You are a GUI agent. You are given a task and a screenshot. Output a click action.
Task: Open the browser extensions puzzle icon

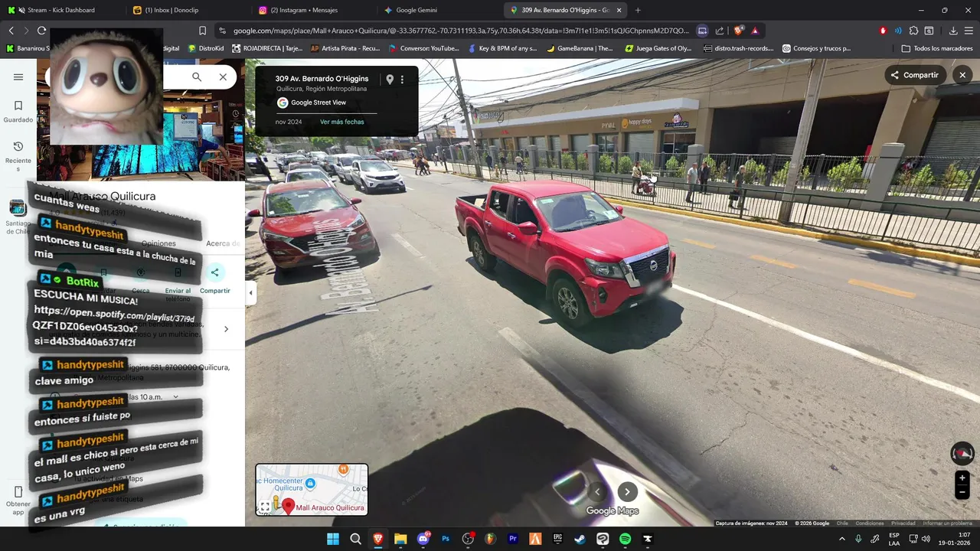(913, 31)
